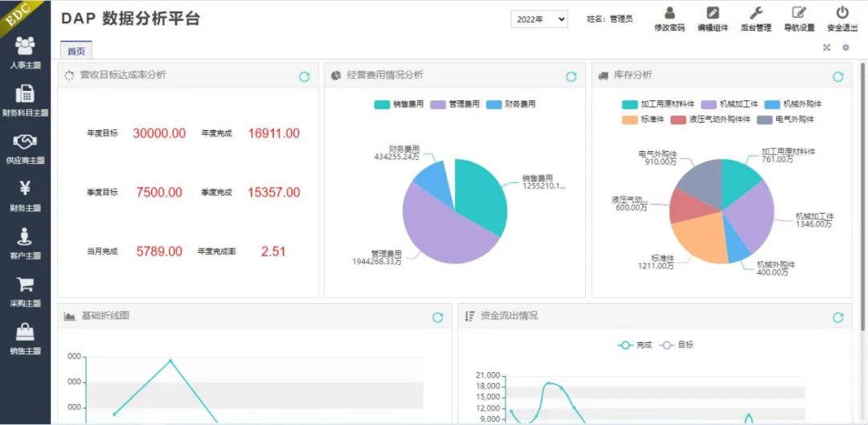The height and width of the screenshot is (425, 868).
Task: Toggle the 目标 series legend
Action: tap(676, 345)
